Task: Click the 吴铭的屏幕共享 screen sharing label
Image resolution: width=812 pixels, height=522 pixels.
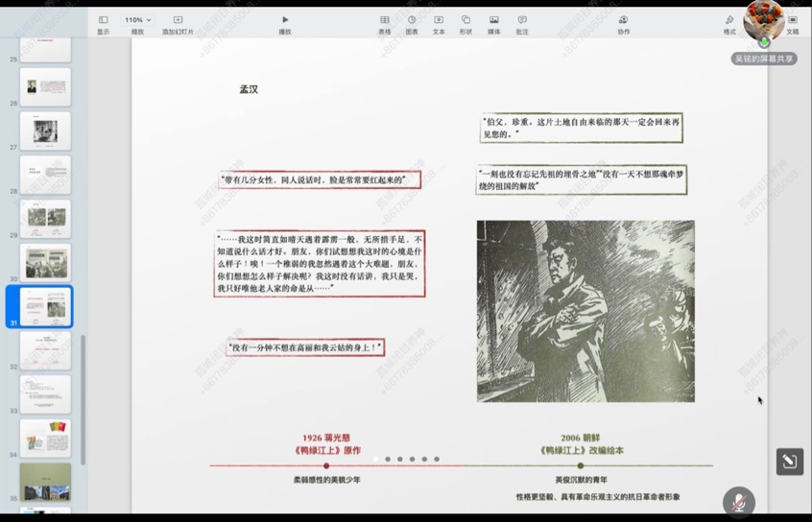Action: [764, 59]
